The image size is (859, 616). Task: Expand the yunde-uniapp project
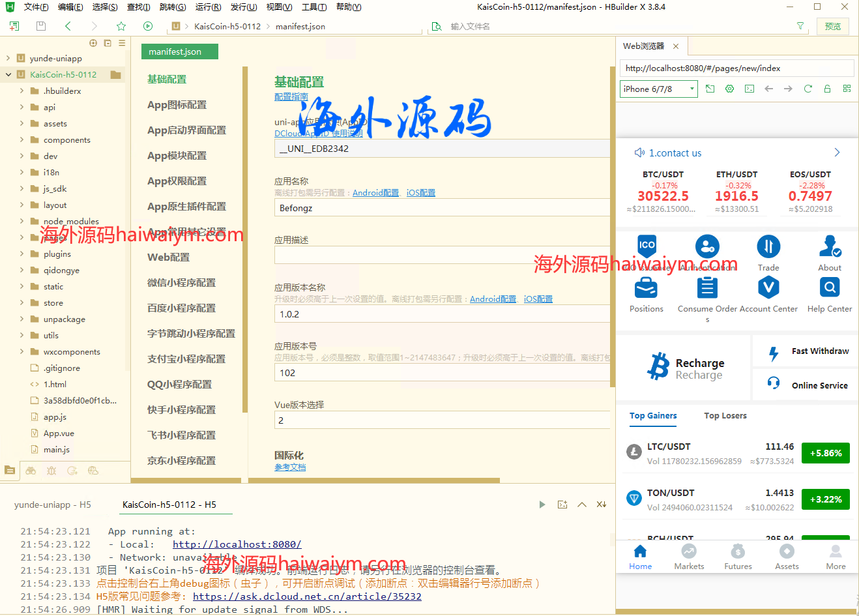pyautogui.click(x=8, y=58)
